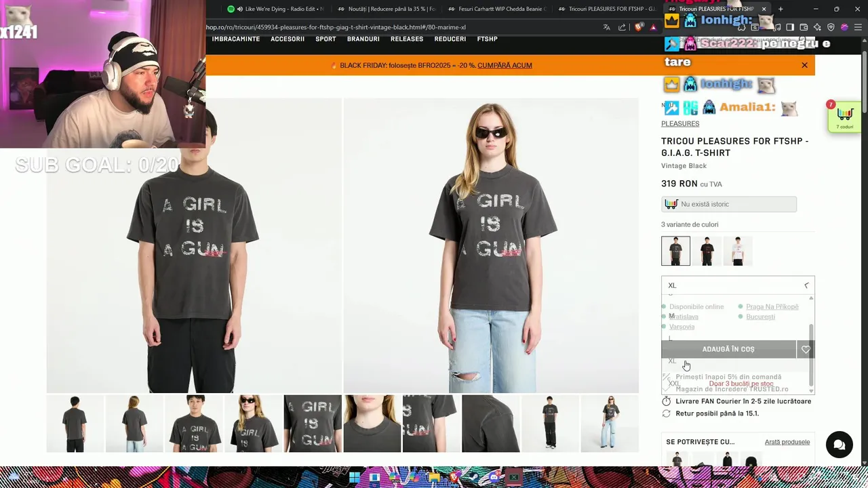
Task: Open the coupon extension badge showing 7 coduri
Action: click(845, 118)
